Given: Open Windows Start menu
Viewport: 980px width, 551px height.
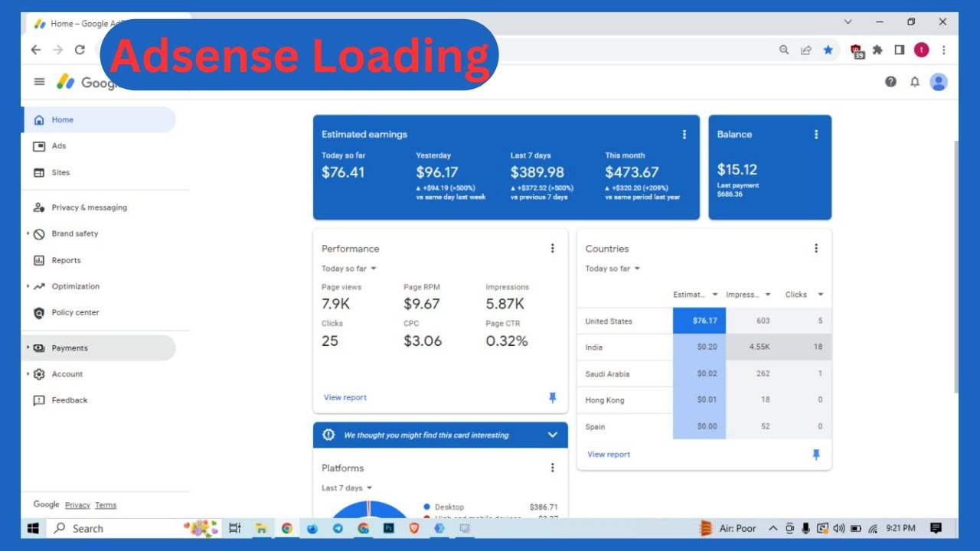Looking at the screenshot, I should click(x=34, y=528).
